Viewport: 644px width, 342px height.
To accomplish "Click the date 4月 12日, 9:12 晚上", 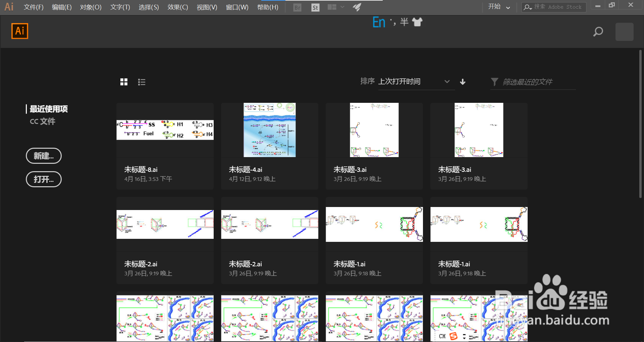I will 252,179.
